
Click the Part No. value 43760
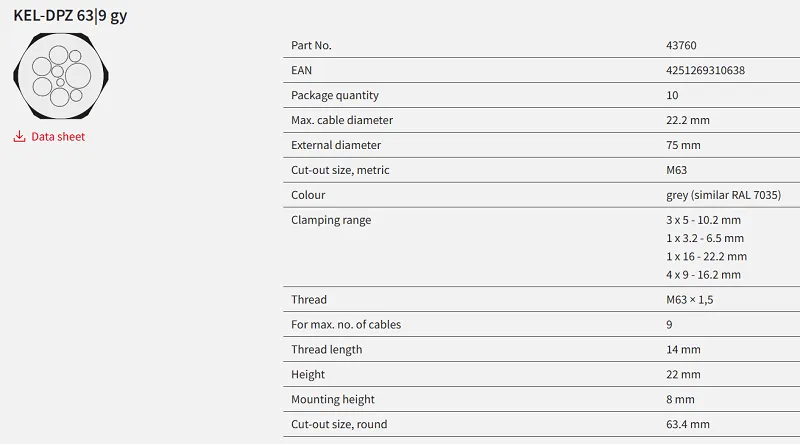click(x=681, y=45)
